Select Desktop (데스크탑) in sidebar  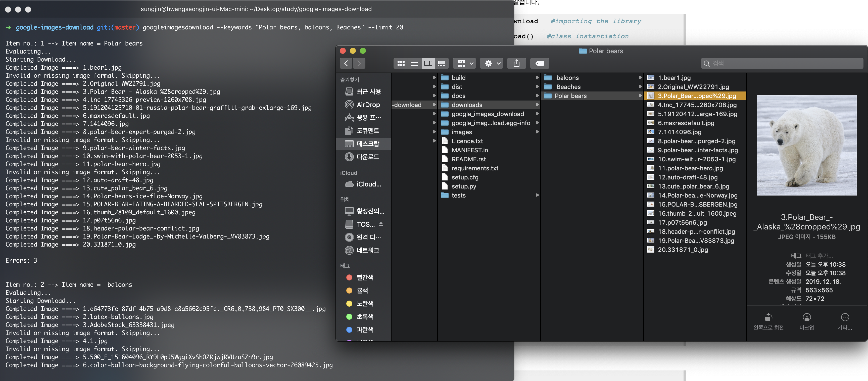pos(364,144)
